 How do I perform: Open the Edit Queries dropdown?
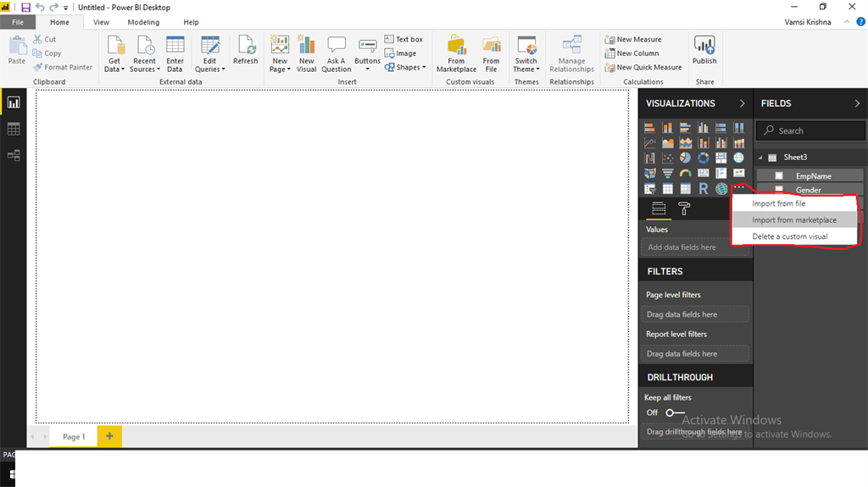pos(210,53)
